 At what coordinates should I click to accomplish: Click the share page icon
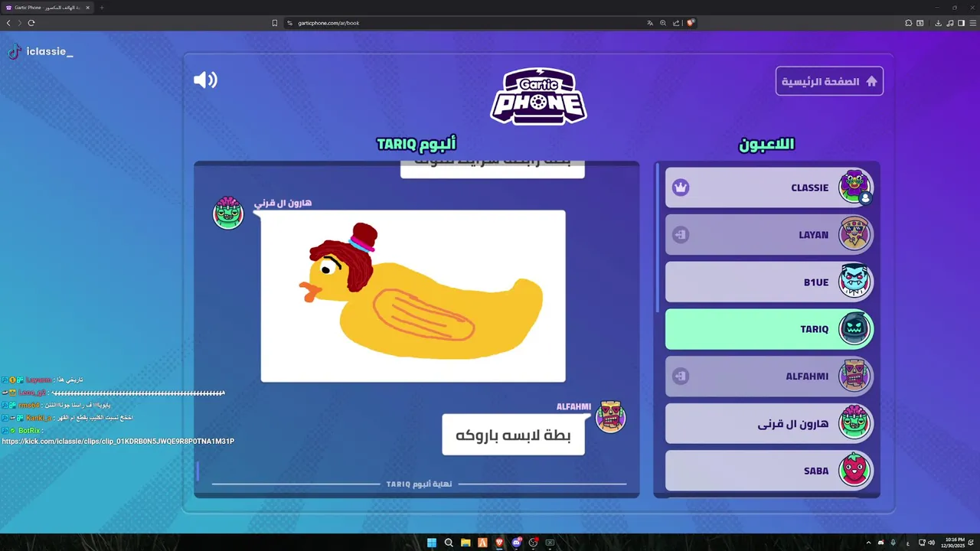coord(676,23)
